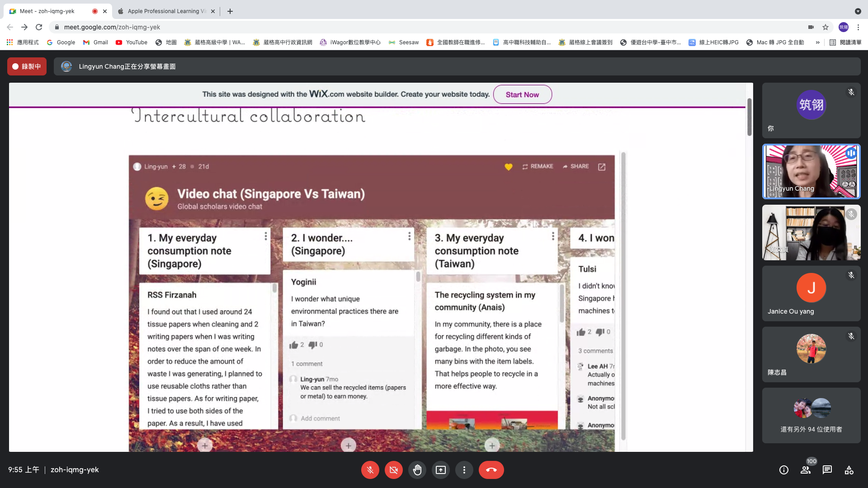This screenshot has width=868, height=488.
Task: Open the chat messages panel
Action: (827, 470)
